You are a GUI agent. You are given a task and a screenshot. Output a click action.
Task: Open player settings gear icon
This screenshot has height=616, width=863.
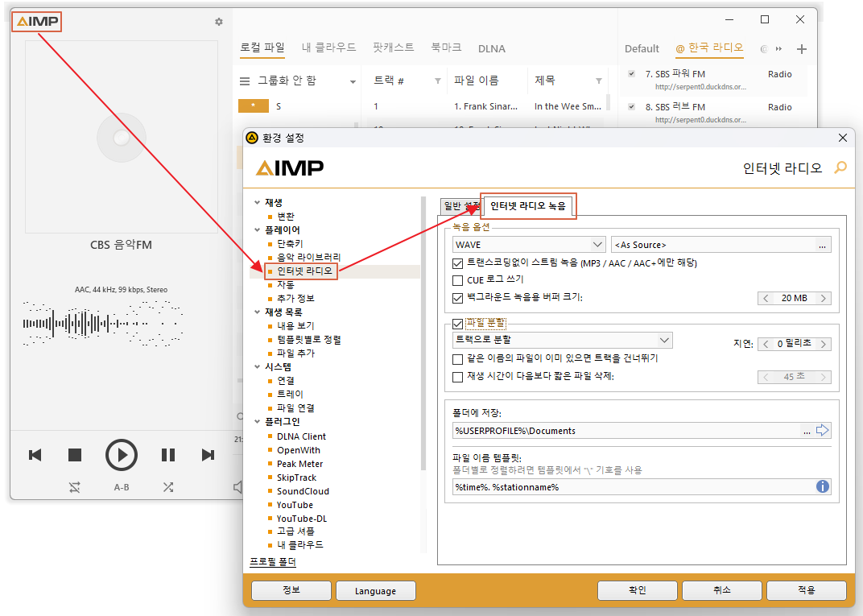(x=219, y=22)
